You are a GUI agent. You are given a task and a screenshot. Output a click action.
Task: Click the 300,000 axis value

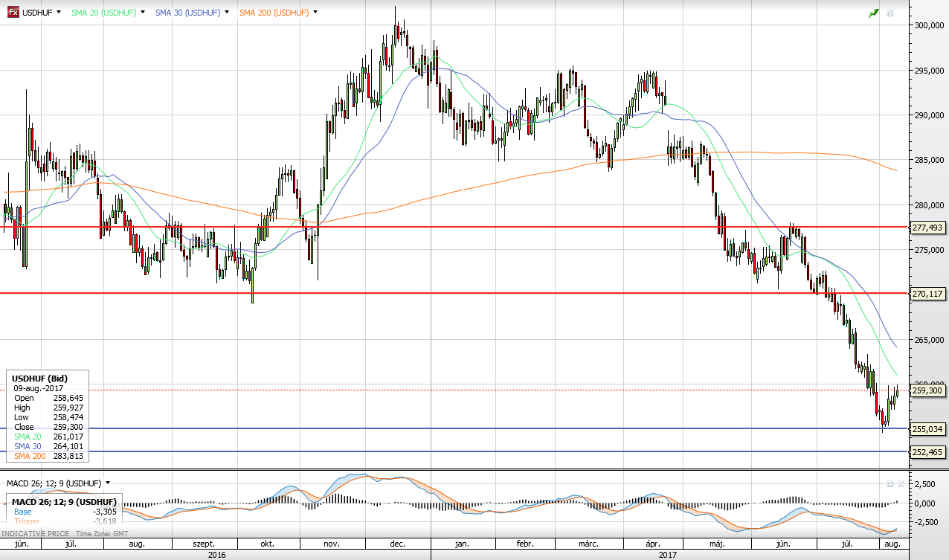tap(930, 25)
